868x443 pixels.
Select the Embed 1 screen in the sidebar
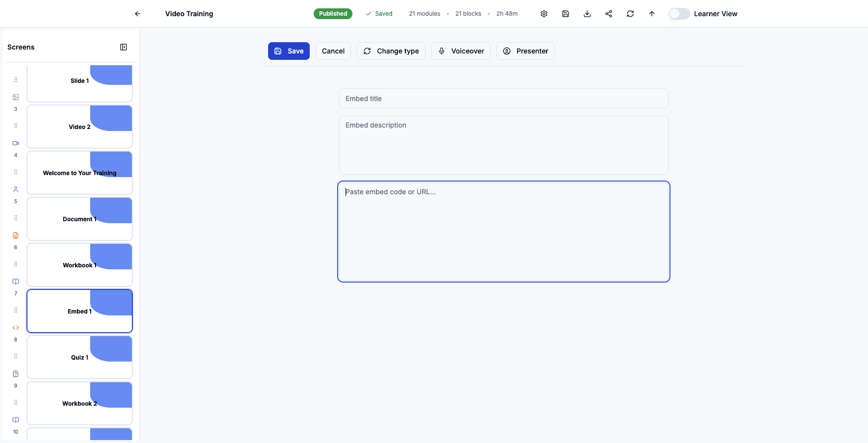pos(79,311)
